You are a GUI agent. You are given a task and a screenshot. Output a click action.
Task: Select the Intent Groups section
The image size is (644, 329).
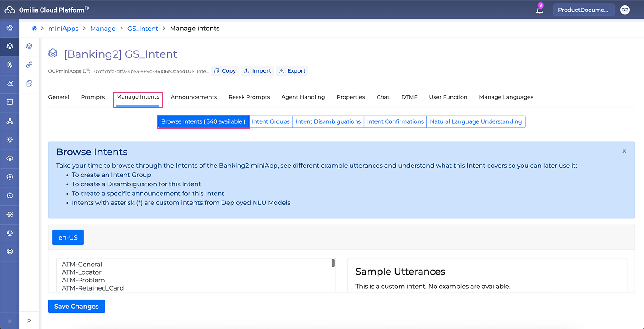(x=271, y=122)
